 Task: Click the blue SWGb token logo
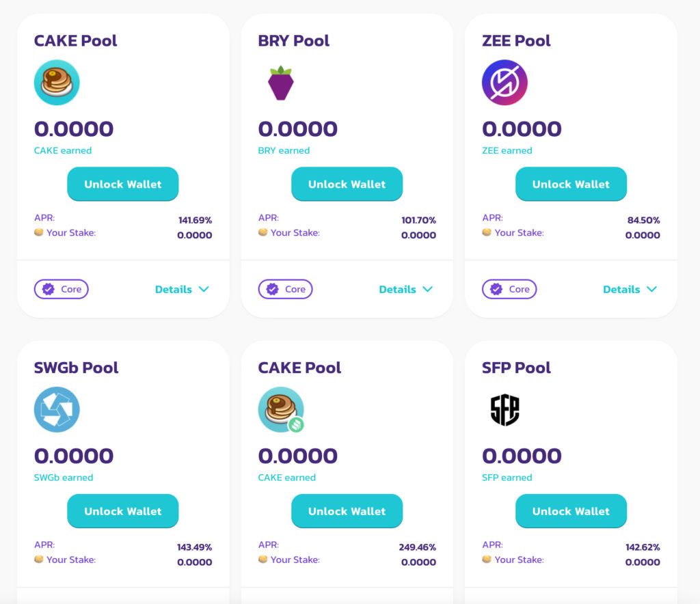tap(57, 409)
